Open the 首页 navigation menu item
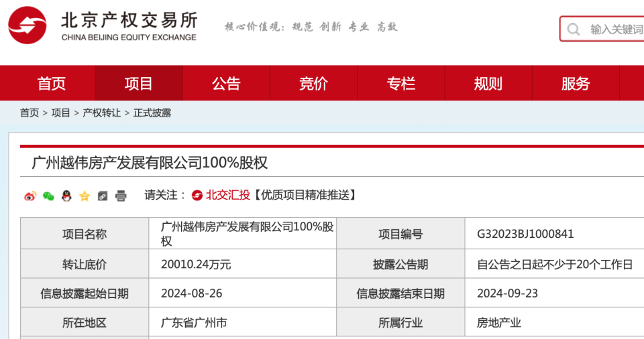 [52, 83]
